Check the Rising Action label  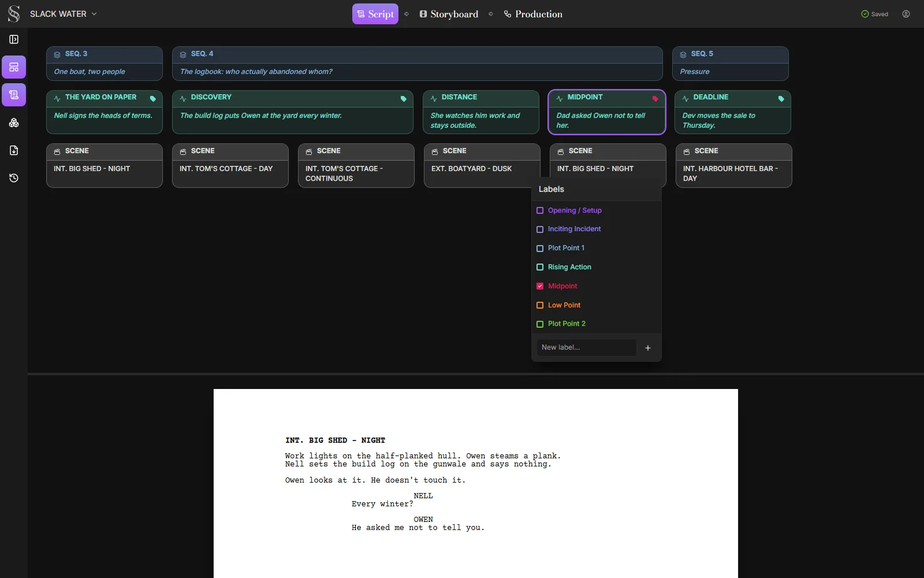(540, 267)
